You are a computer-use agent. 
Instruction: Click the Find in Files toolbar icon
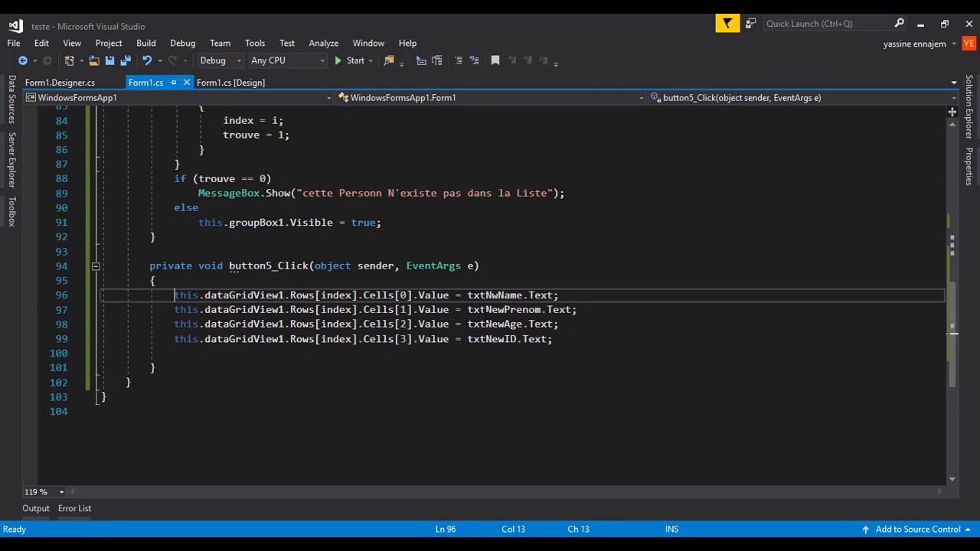(389, 60)
